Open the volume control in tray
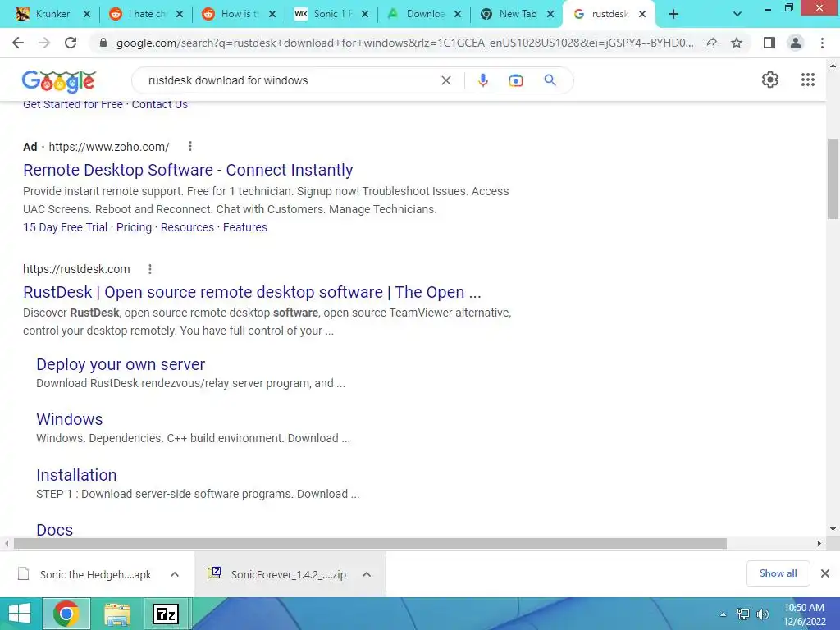This screenshot has height=630, width=840. 763,614
